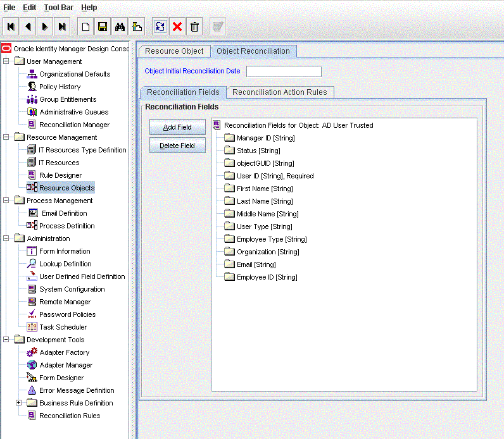Viewport: 504px width, 439px height.
Task: Collapse the Development Tools tree node
Action: pos(6,340)
